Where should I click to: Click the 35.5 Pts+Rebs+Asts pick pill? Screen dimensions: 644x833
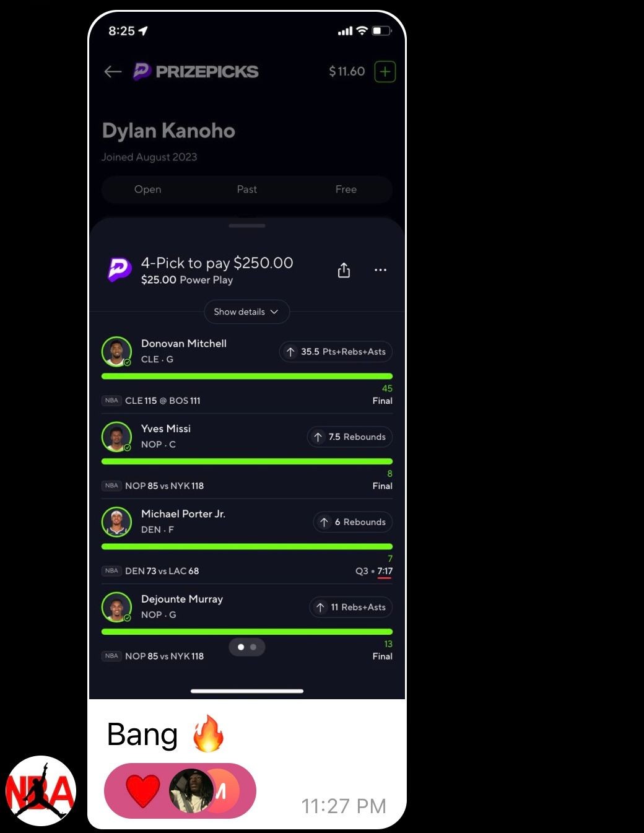tap(336, 352)
